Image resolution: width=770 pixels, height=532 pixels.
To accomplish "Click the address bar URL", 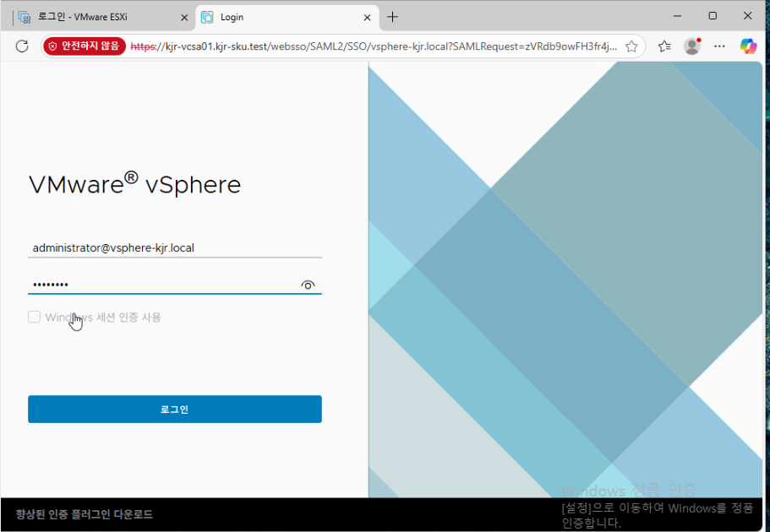I will (x=374, y=46).
